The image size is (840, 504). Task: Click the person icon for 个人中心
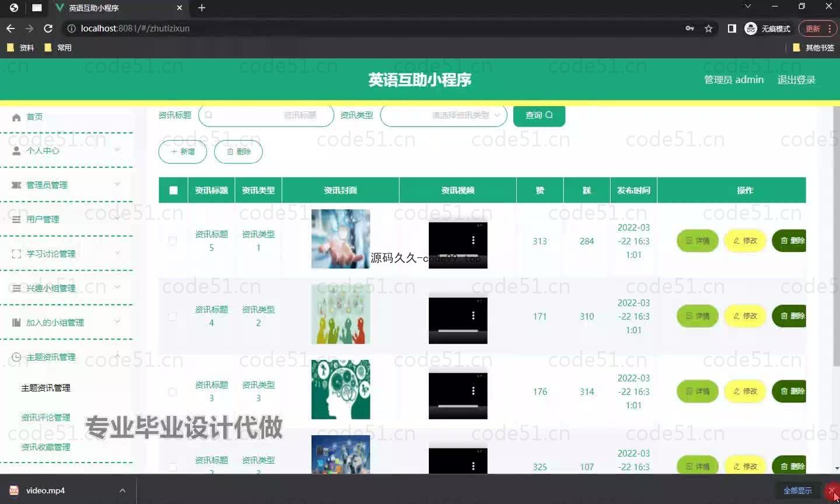[x=16, y=150]
